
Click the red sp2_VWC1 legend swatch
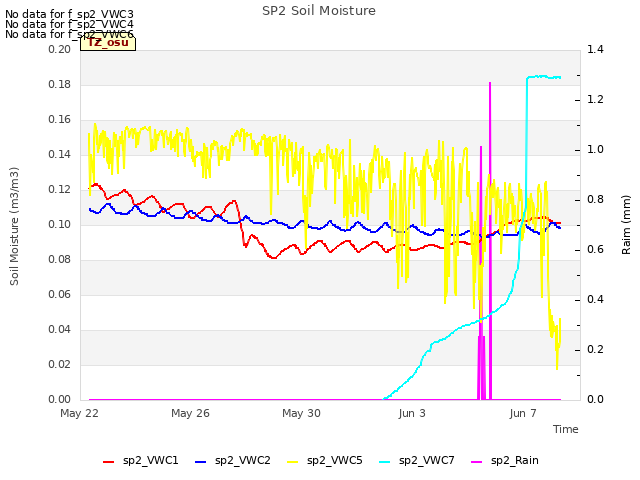point(109,462)
